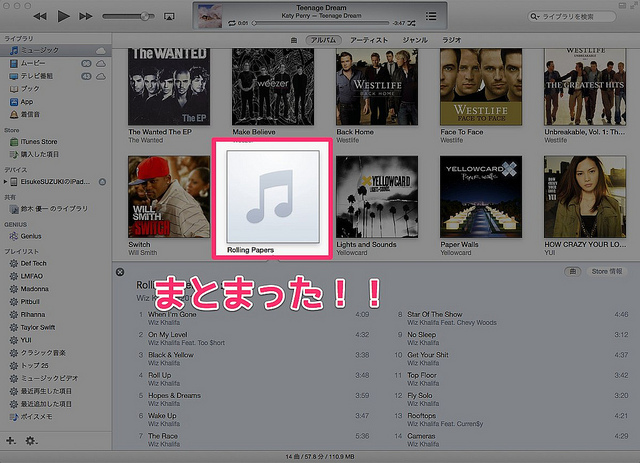Select ブック in the sidebar
This screenshot has height=463, width=640.
56,89
